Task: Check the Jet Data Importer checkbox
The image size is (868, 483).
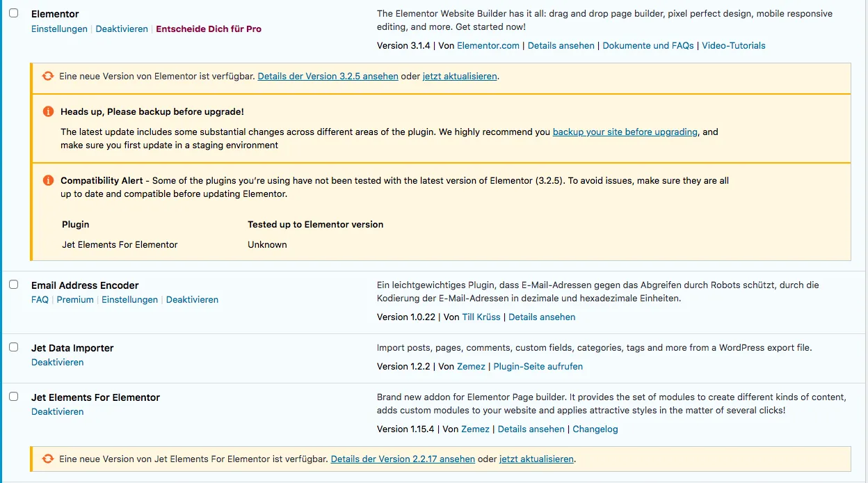Action: click(13, 347)
